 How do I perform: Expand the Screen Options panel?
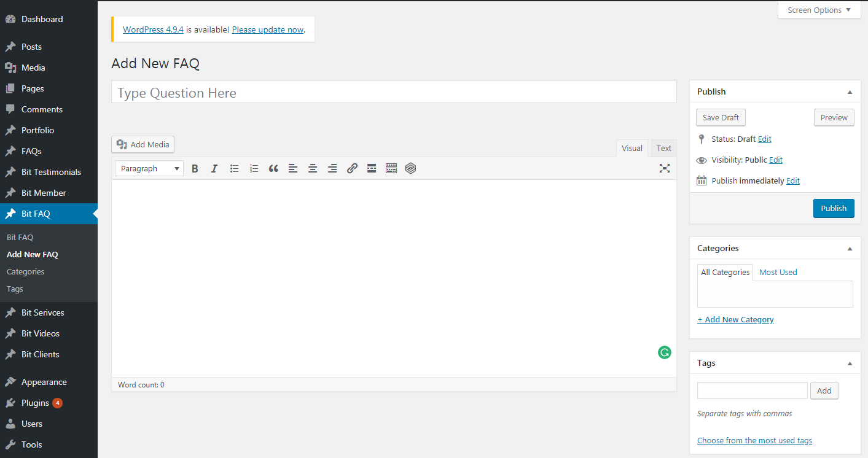point(819,10)
